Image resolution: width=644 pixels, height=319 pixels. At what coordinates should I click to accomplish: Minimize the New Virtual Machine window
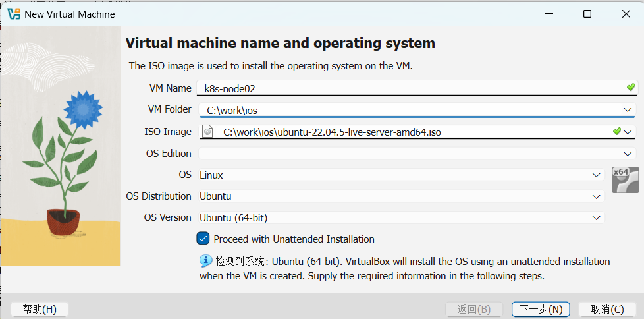click(x=549, y=14)
